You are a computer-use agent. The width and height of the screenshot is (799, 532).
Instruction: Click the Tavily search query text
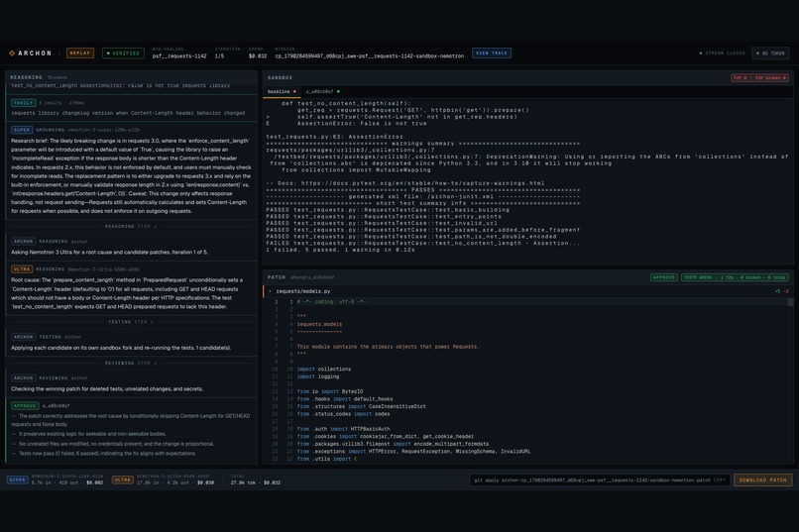(128, 113)
